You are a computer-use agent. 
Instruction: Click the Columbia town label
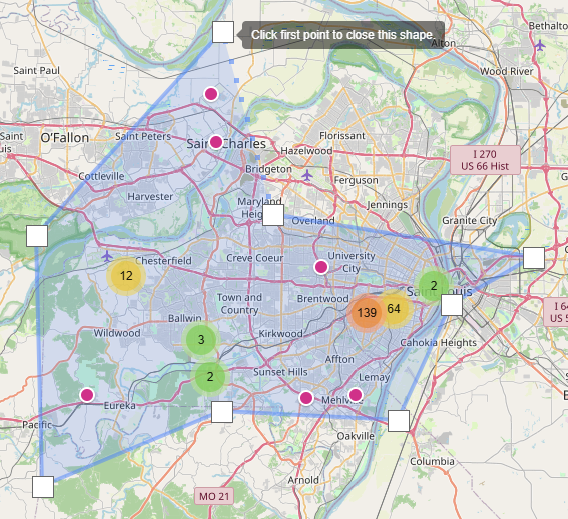[432, 461]
